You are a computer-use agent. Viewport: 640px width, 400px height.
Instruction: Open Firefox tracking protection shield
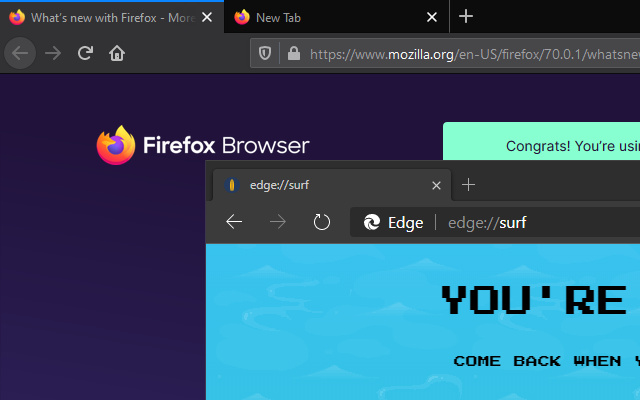tap(265, 53)
